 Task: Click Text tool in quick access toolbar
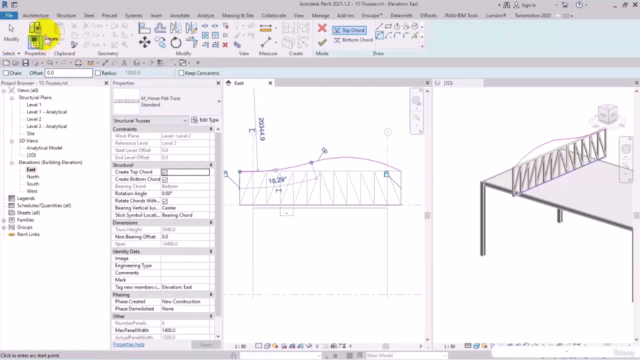(124, 63)
